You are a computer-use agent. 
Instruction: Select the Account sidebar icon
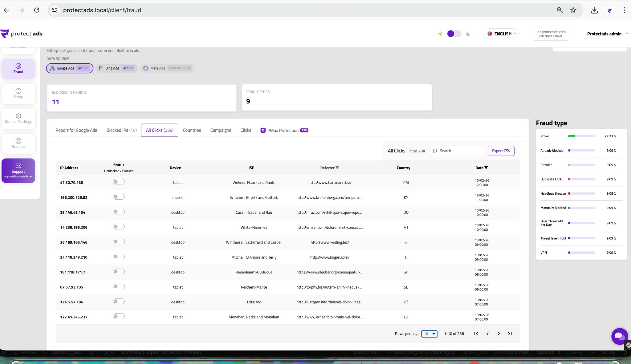[18, 144]
